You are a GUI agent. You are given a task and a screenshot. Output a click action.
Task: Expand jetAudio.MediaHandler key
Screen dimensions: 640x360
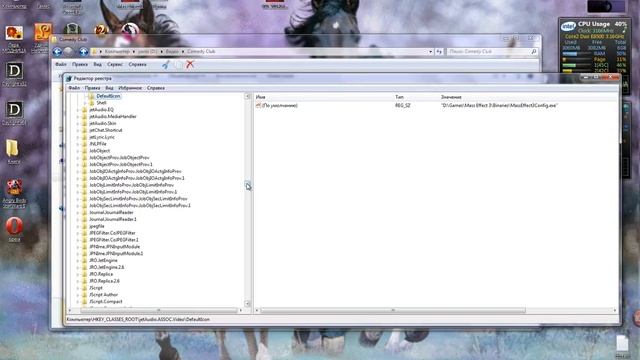click(78, 117)
